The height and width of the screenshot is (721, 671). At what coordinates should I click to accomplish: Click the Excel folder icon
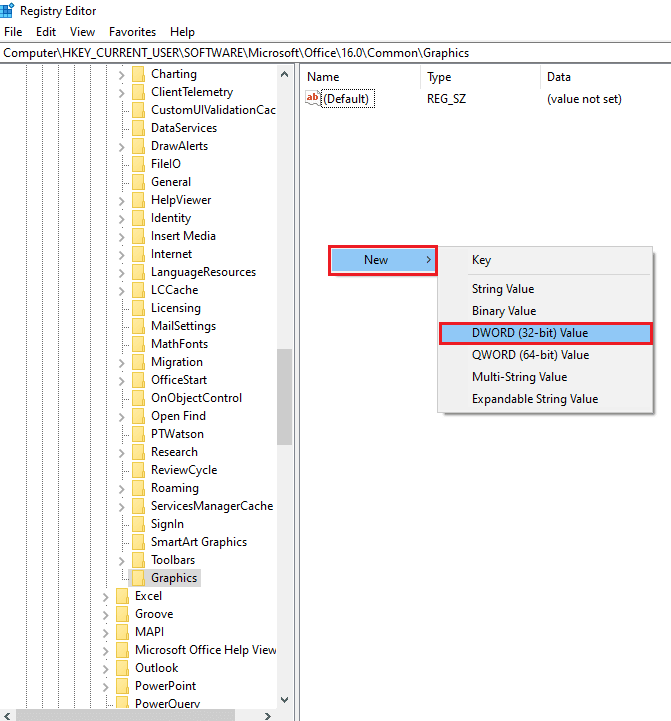click(x=122, y=596)
